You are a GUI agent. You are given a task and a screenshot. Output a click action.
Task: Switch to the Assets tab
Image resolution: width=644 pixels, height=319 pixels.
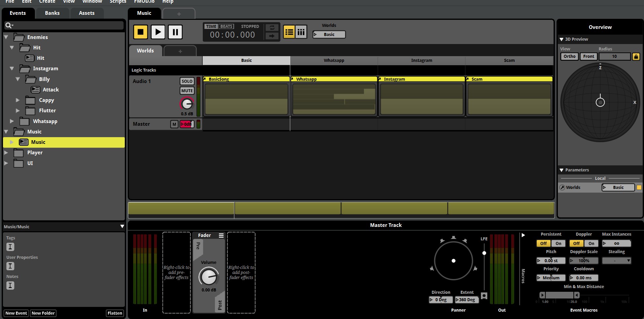click(x=86, y=13)
